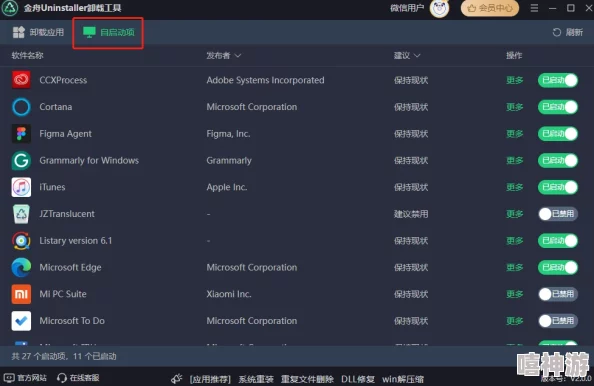Click the Cortana circle icon

(x=21, y=107)
